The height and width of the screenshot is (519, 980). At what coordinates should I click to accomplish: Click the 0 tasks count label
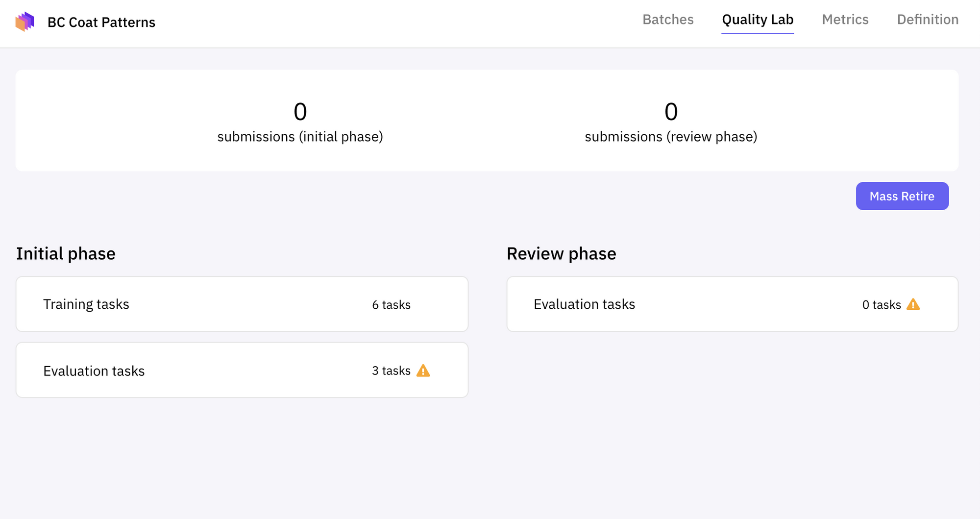(881, 305)
